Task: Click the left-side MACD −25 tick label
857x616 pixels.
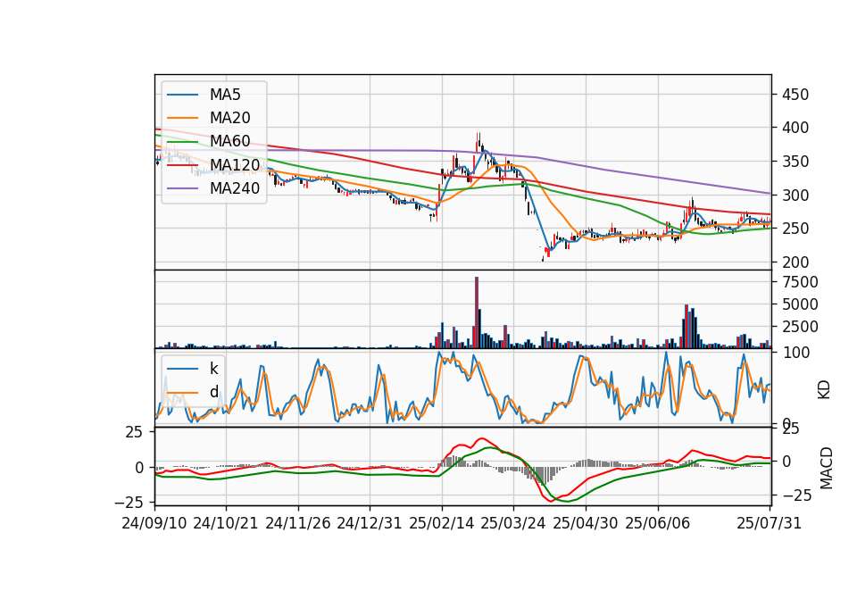Action: [129, 502]
